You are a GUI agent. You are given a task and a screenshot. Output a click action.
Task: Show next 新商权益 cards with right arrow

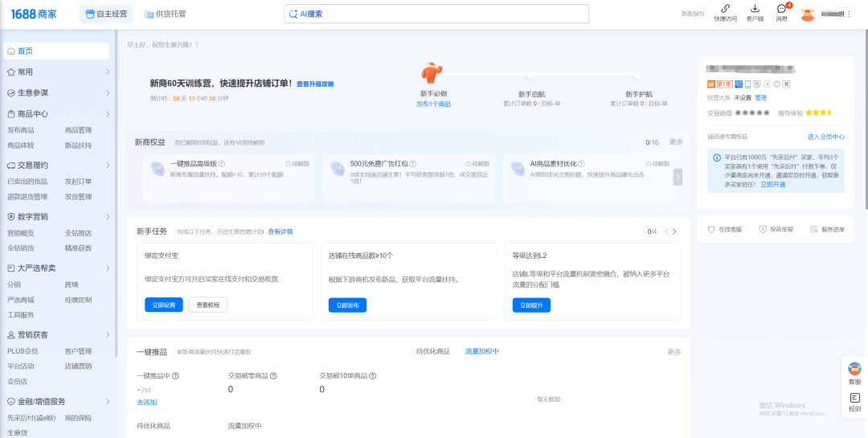pos(678,177)
